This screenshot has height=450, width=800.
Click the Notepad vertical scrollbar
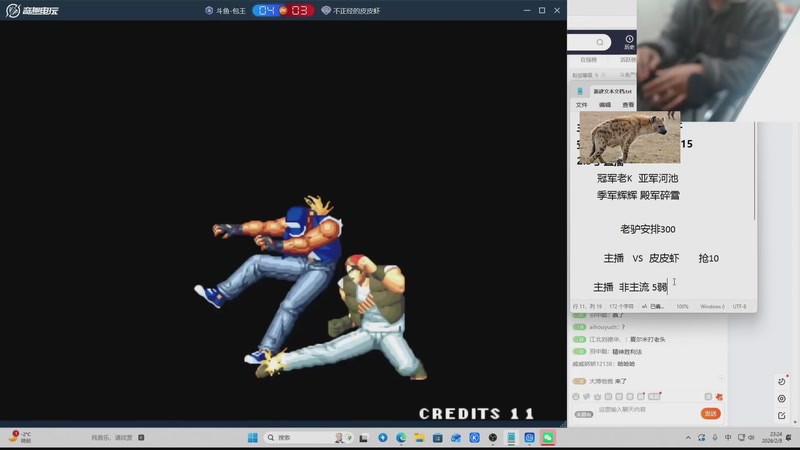point(755,171)
